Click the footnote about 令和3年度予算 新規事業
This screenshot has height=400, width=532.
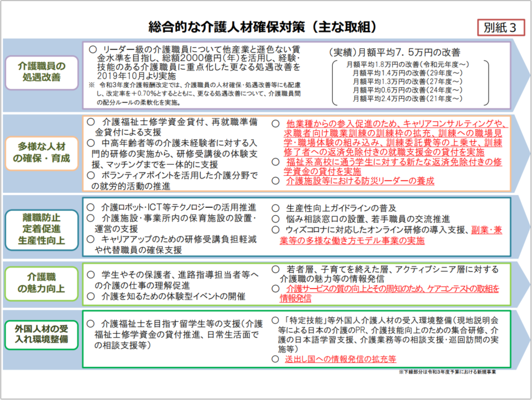coord(447,372)
